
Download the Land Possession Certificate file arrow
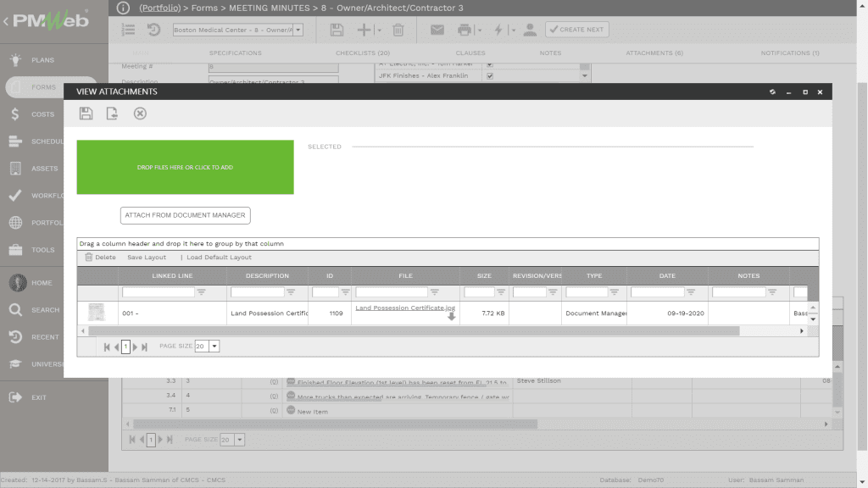click(451, 317)
